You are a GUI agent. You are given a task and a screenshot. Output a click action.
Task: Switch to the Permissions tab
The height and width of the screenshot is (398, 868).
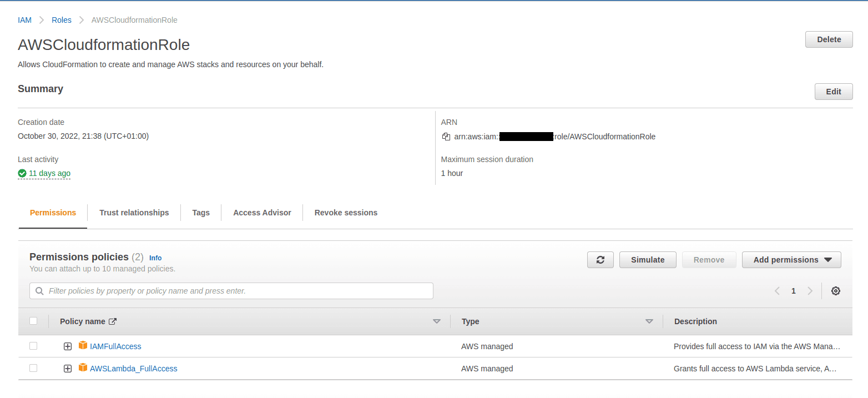click(x=53, y=213)
